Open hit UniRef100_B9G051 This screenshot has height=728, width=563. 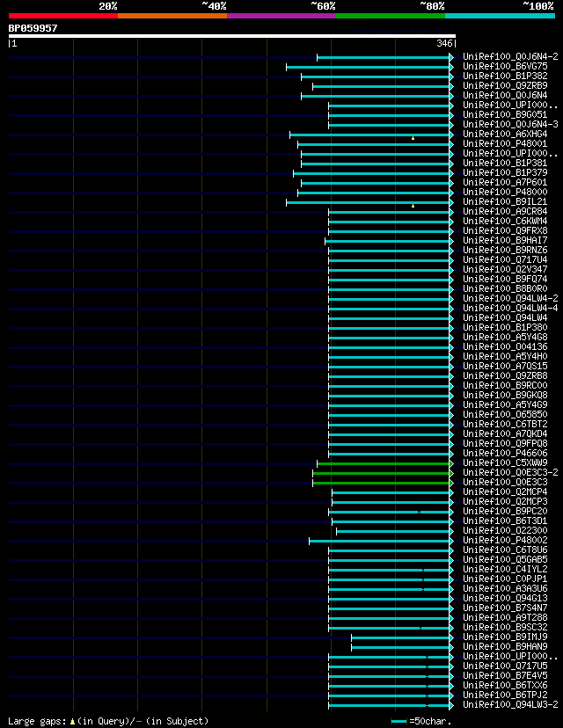[x=506, y=114]
